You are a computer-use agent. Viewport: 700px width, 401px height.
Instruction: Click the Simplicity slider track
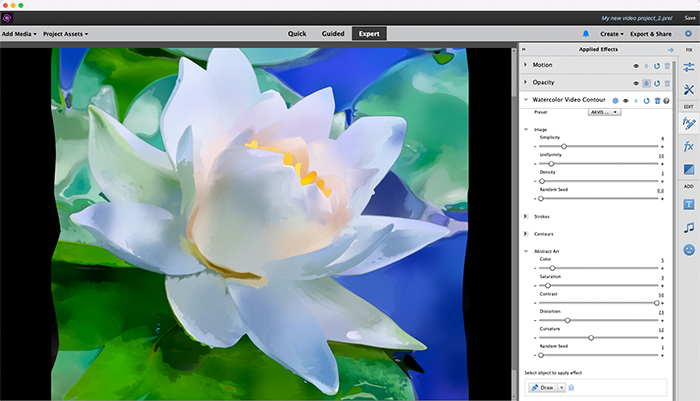pos(598,146)
